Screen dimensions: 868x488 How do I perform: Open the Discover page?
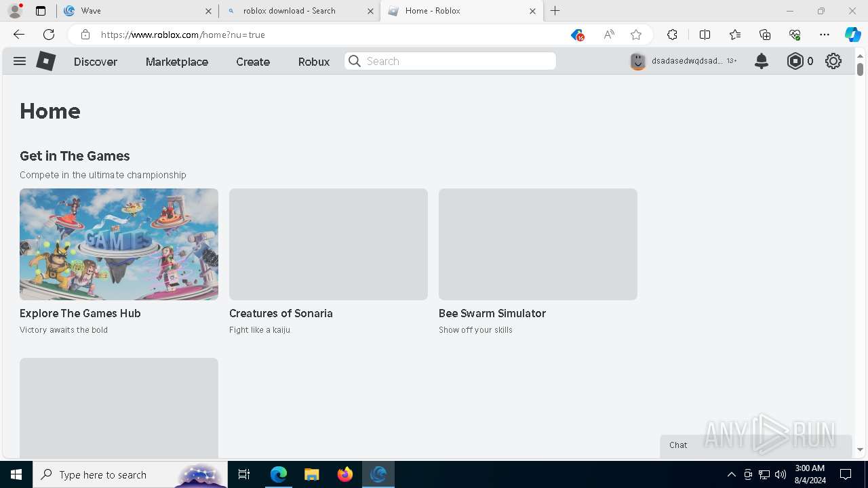96,62
